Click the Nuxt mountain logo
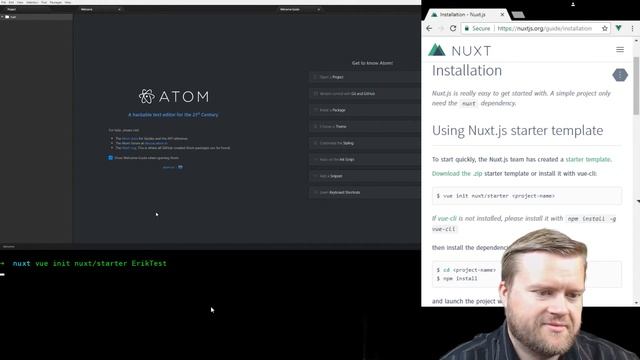Screen dimensions: 640x360 tap(436, 50)
